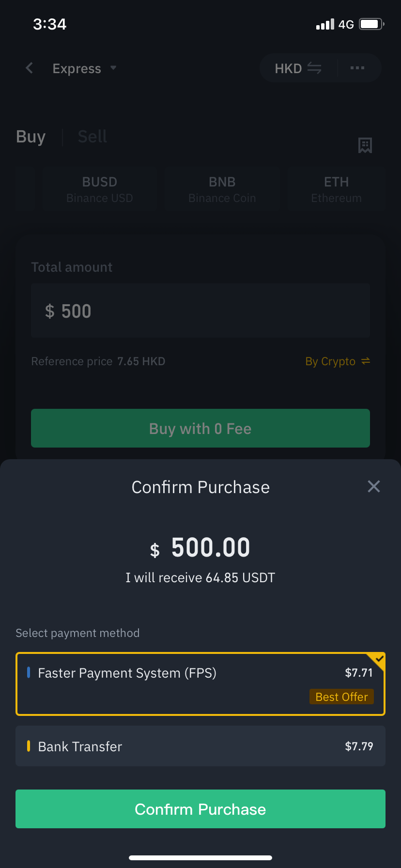Open the Express mode dropdown
The width and height of the screenshot is (401, 868).
(x=85, y=68)
